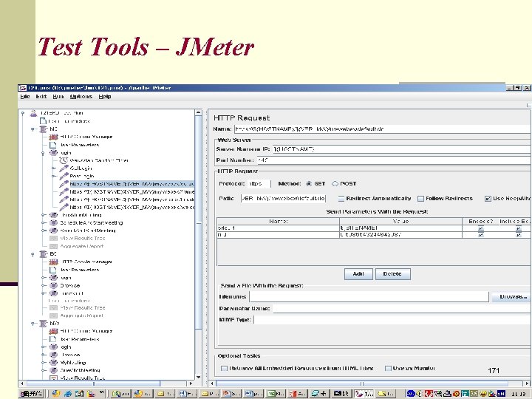Toggle Use KeepAlive checkbox

[x=488, y=199]
